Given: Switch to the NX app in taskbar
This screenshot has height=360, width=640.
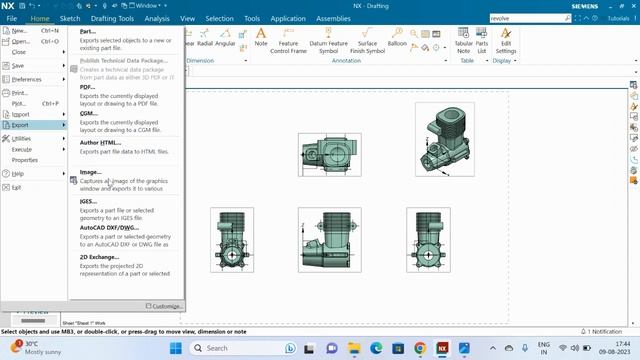Looking at the screenshot, I should pos(442,348).
